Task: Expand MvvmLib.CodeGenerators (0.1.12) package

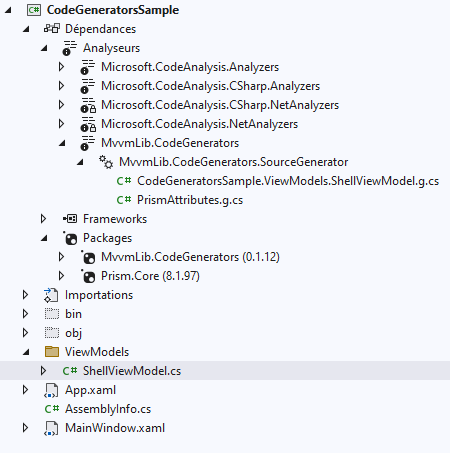Action: click(61, 257)
